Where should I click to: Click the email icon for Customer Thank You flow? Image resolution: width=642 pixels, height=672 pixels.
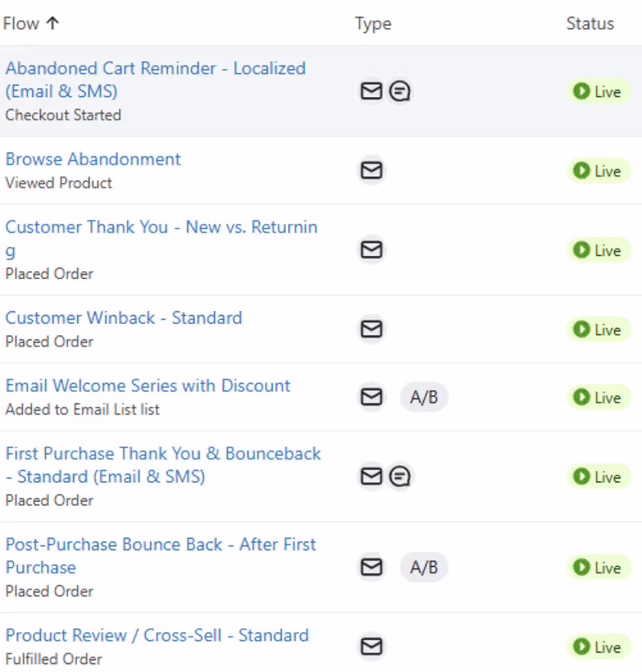click(371, 249)
